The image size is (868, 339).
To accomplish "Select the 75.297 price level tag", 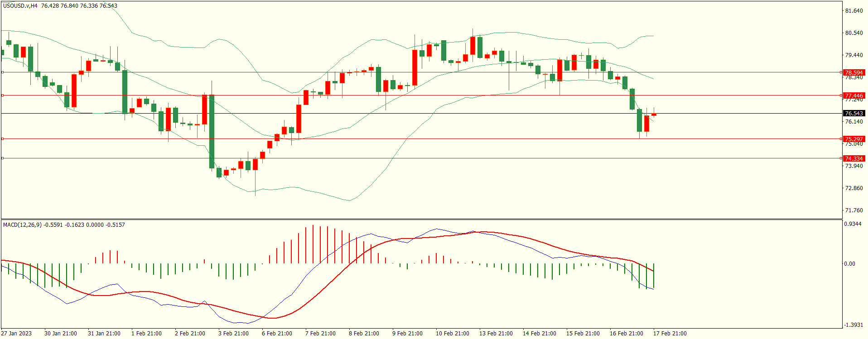I will coord(854,139).
